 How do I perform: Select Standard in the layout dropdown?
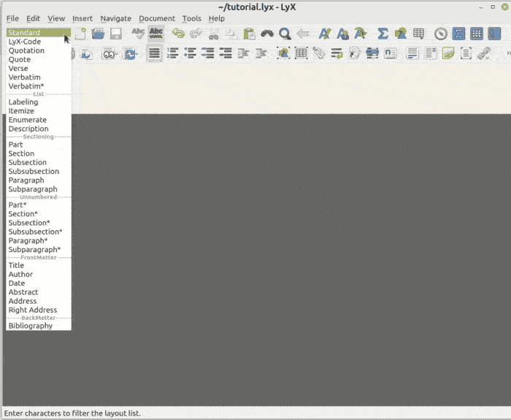click(25, 33)
